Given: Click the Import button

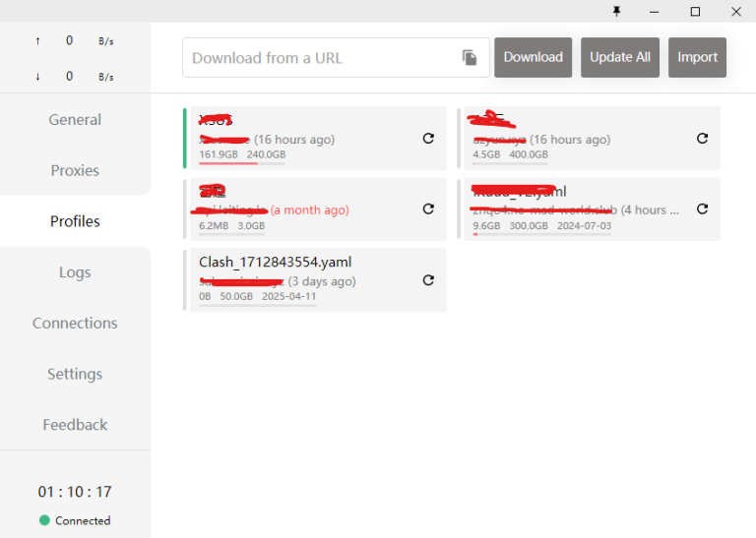Looking at the screenshot, I should (697, 57).
